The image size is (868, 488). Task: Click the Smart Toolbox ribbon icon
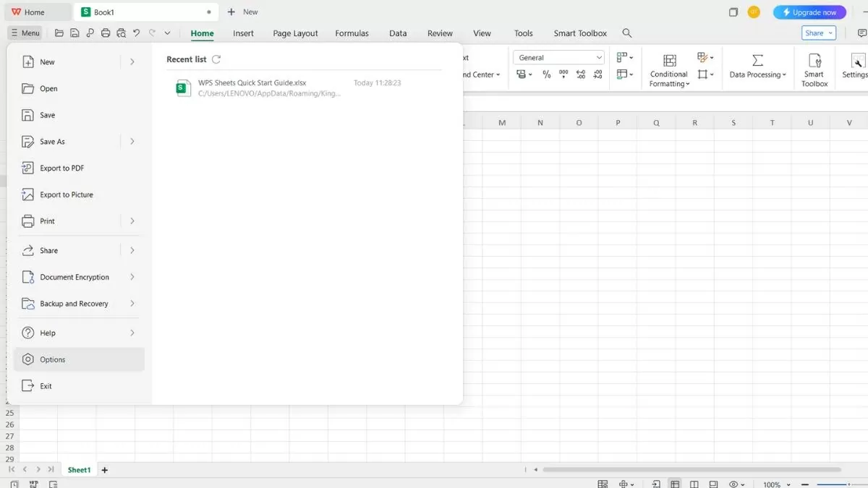coord(814,69)
